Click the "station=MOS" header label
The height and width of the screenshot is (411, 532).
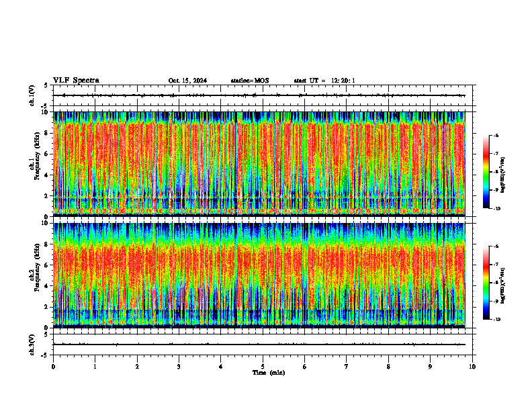point(250,81)
